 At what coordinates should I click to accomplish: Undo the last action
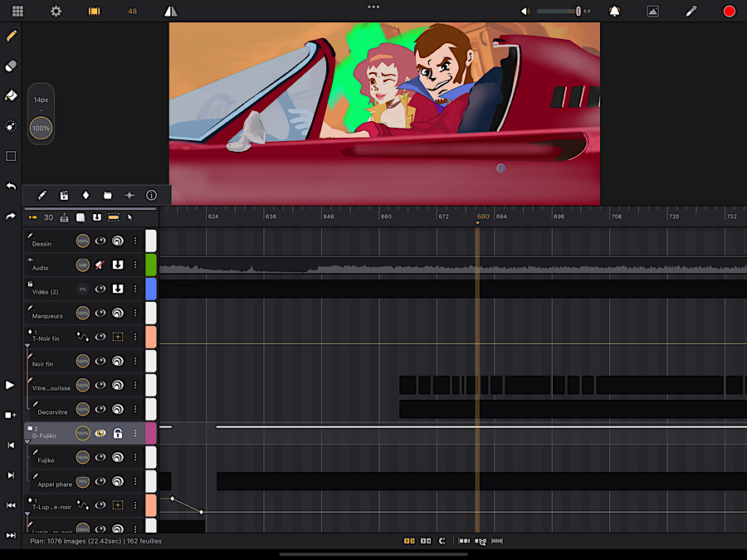(x=11, y=186)
